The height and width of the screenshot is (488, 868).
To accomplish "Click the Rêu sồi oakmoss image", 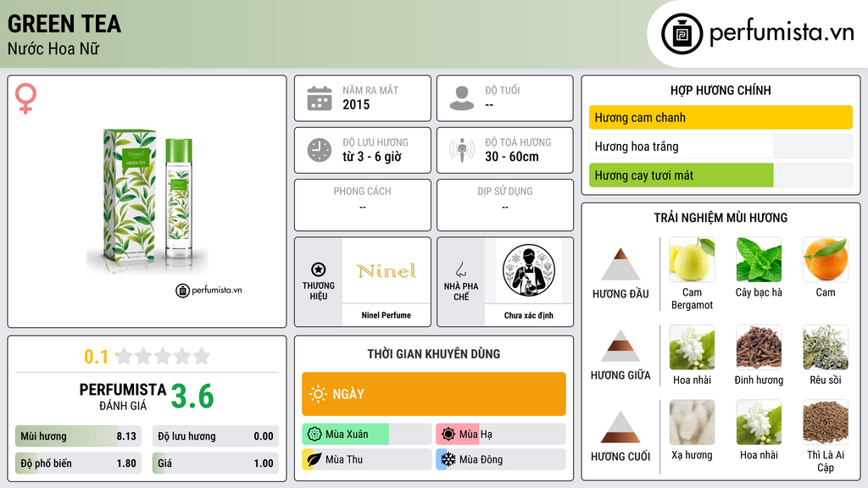I will coord(826,347).
